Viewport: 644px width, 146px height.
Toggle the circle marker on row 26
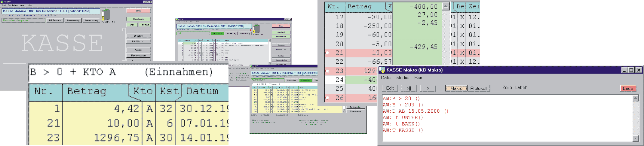[x=327, y=98]
